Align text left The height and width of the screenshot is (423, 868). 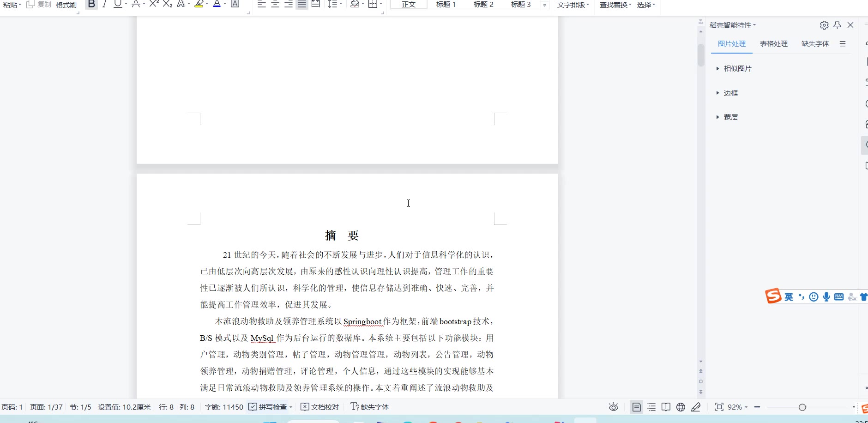(x=262, y=4)
